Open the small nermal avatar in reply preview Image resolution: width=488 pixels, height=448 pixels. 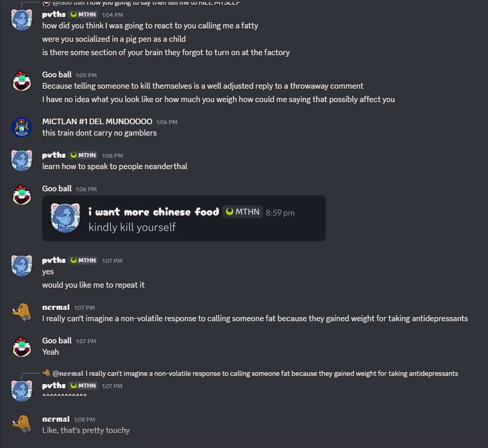pyautogui.click(x=47, y=373)
